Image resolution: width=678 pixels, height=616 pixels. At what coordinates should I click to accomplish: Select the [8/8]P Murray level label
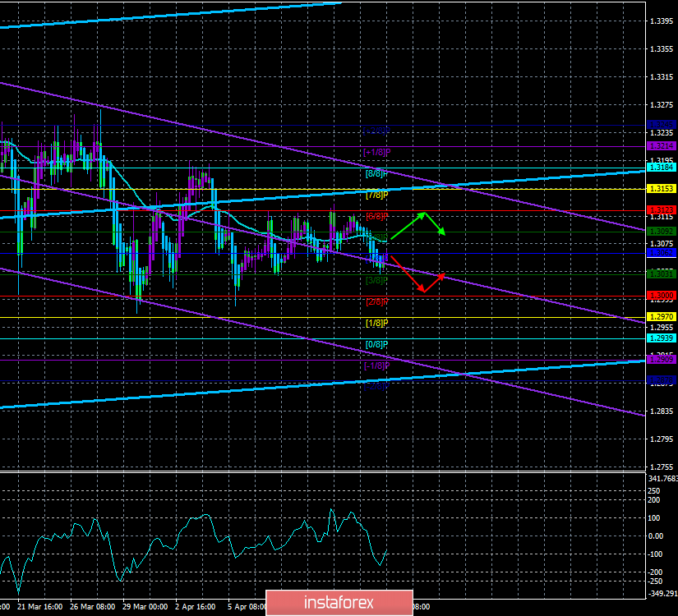point(377,174)
